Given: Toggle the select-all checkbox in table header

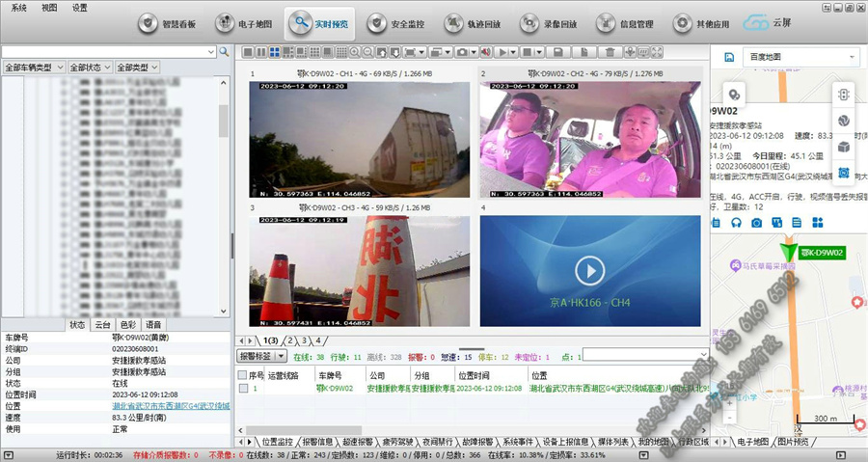Looking at the screenshot, I should click(243, 374).
